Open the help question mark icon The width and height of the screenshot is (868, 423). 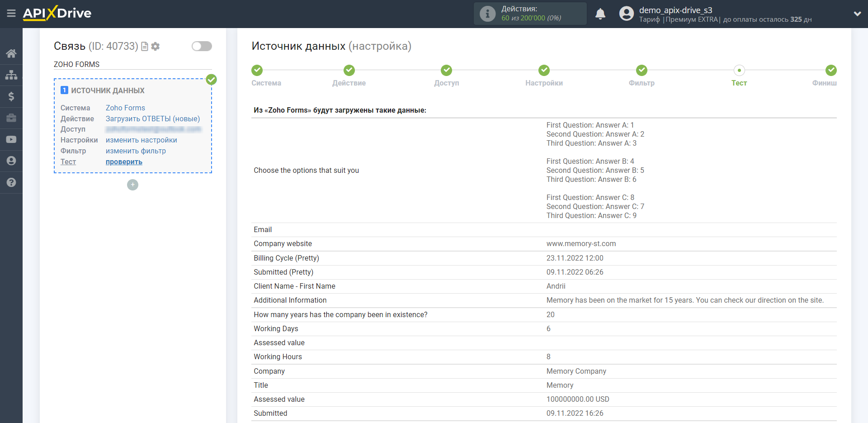point(11,182)
